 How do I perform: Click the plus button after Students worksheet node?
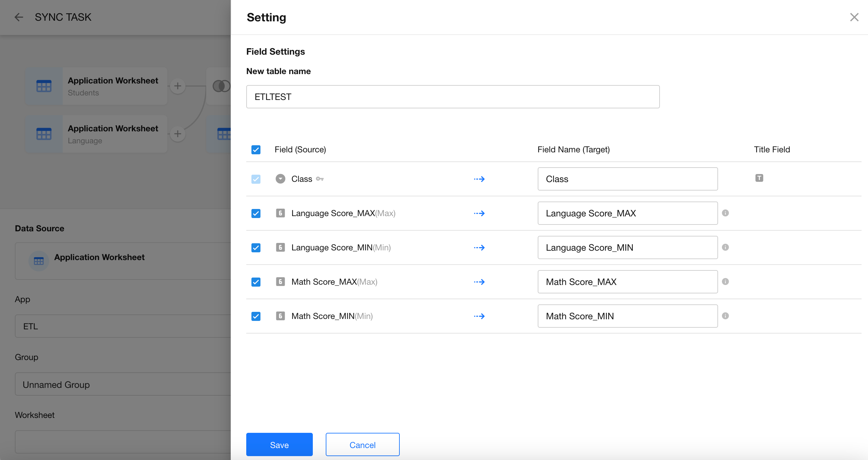click(x=178, y=86)
